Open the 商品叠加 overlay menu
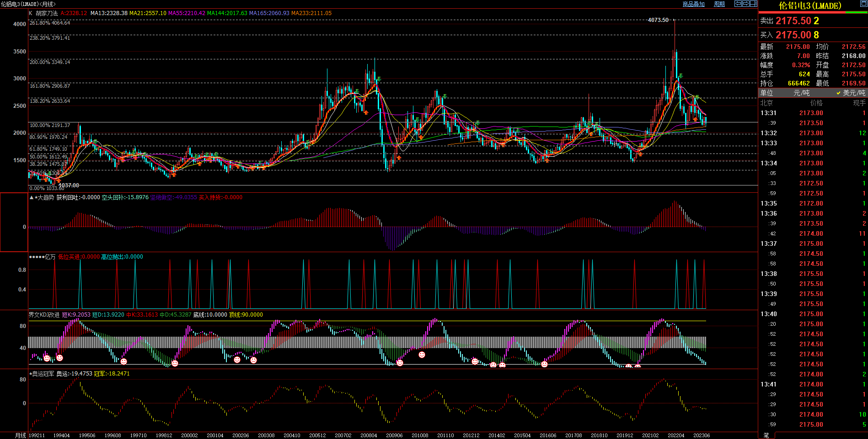Viewport: 868px width, 439px height. [693, 4]
